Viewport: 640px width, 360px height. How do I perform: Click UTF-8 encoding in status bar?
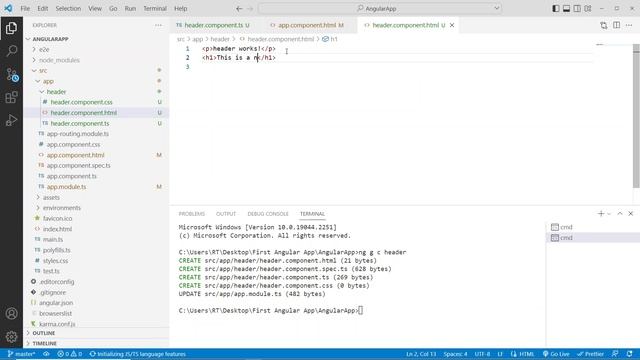[x=482, y=354]
